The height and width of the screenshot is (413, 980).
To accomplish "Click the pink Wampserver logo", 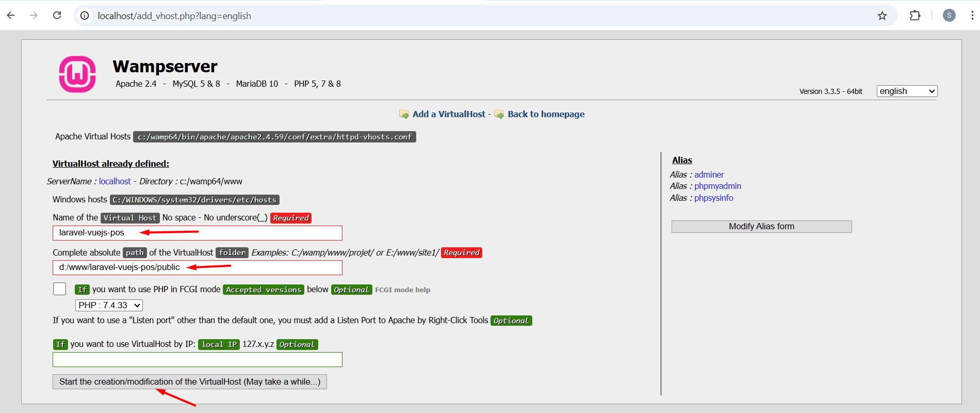I will (77, 74).
